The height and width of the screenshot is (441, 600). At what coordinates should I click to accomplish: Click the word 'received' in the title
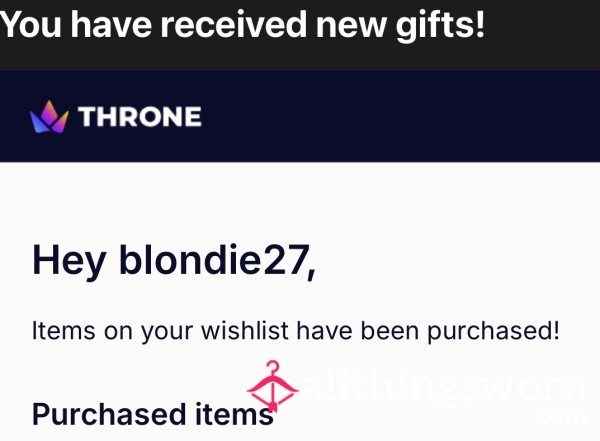(x=233, y=24)
